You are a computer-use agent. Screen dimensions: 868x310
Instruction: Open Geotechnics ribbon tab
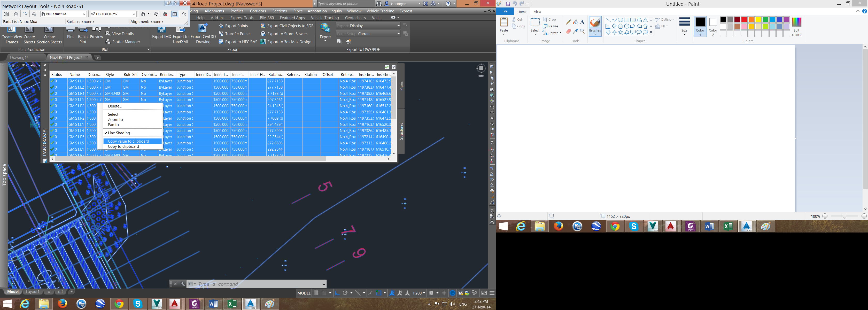[x=355, y=18]
